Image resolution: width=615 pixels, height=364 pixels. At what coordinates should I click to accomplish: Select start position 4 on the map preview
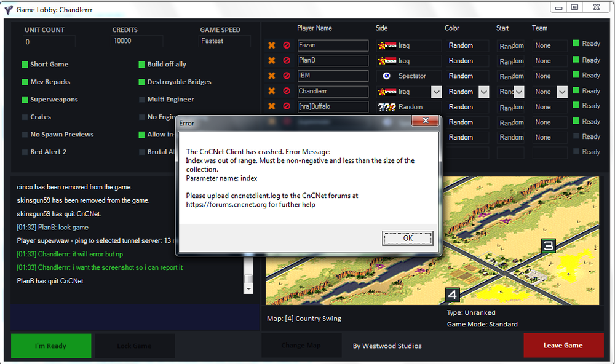[x=453, y=295]
